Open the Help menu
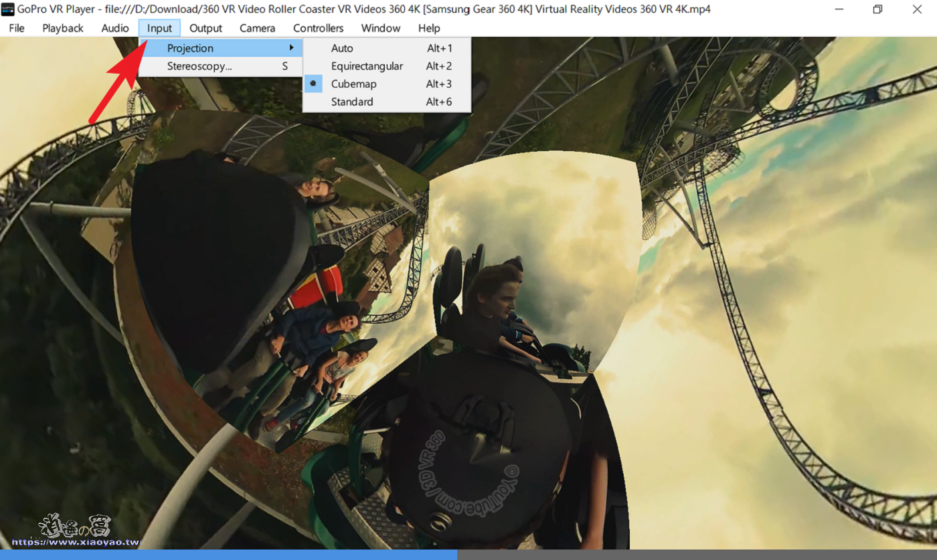 pos(429,28)
